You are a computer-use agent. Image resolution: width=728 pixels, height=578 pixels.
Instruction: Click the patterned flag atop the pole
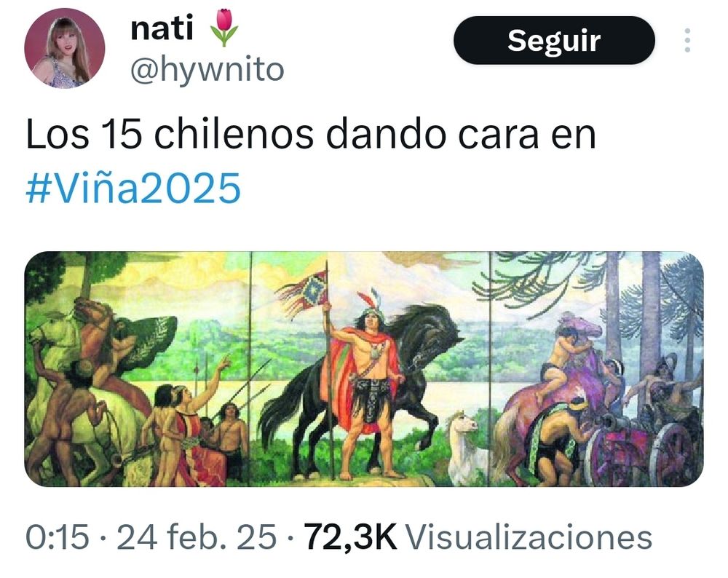(304, 293)
